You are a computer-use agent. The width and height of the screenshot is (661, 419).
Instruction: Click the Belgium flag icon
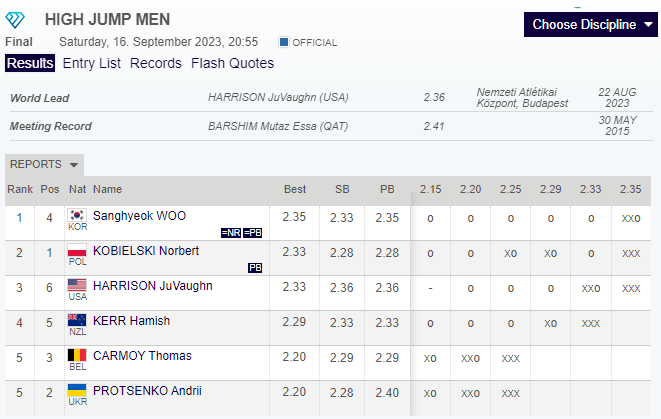(77, 356)
